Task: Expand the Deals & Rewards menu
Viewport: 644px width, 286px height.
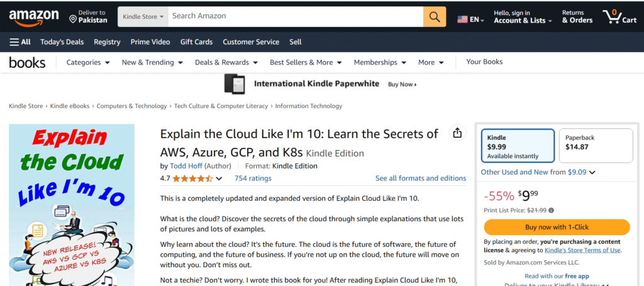Action: click(226, 62)
